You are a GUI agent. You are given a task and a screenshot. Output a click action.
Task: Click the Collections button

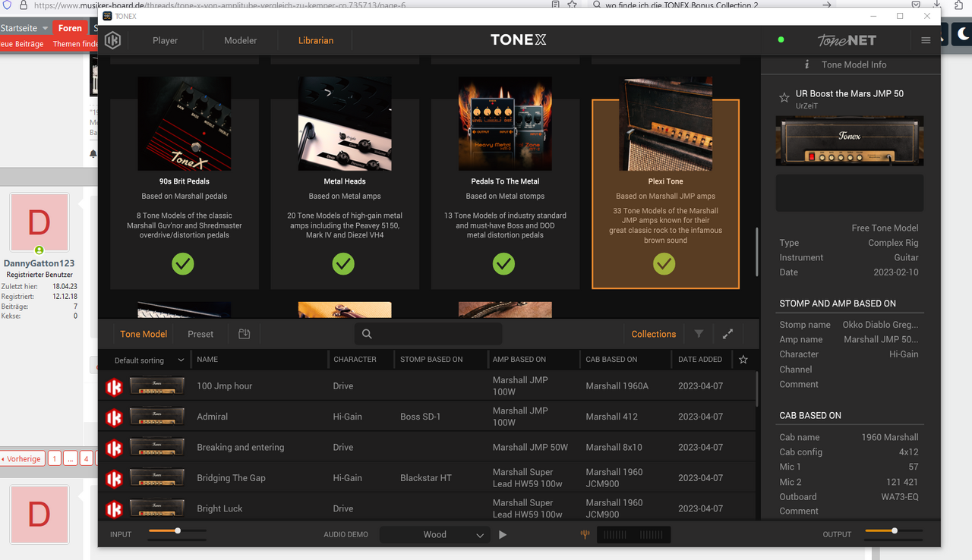[653, 334]
